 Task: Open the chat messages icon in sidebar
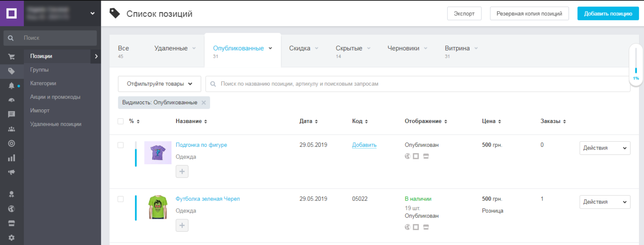tap(12, 114)
